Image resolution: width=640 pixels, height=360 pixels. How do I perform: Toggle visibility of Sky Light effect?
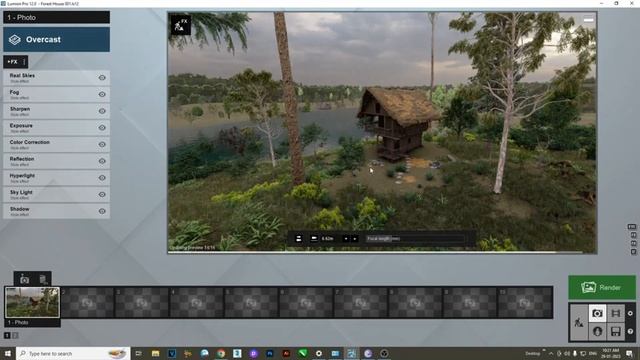(x=102, y=195)
